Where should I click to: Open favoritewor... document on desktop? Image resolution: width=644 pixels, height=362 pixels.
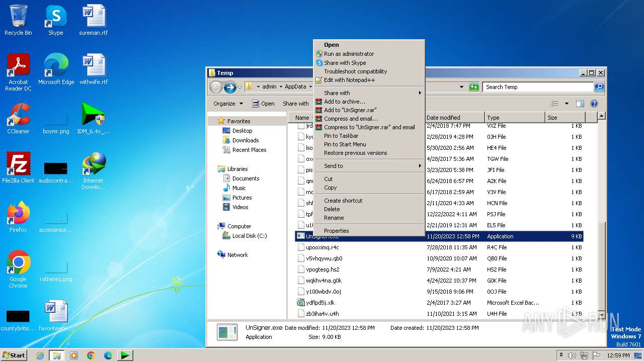56,316
